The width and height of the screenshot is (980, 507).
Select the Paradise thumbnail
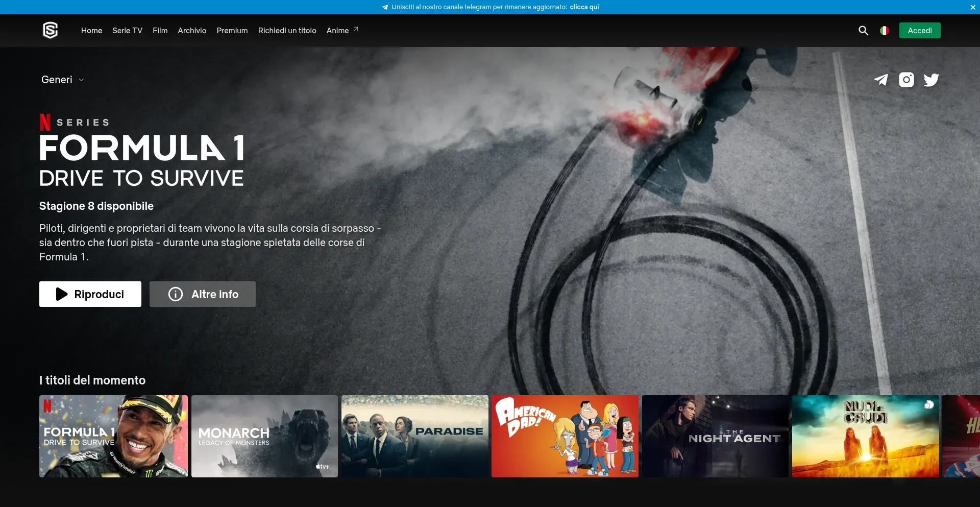415,437
